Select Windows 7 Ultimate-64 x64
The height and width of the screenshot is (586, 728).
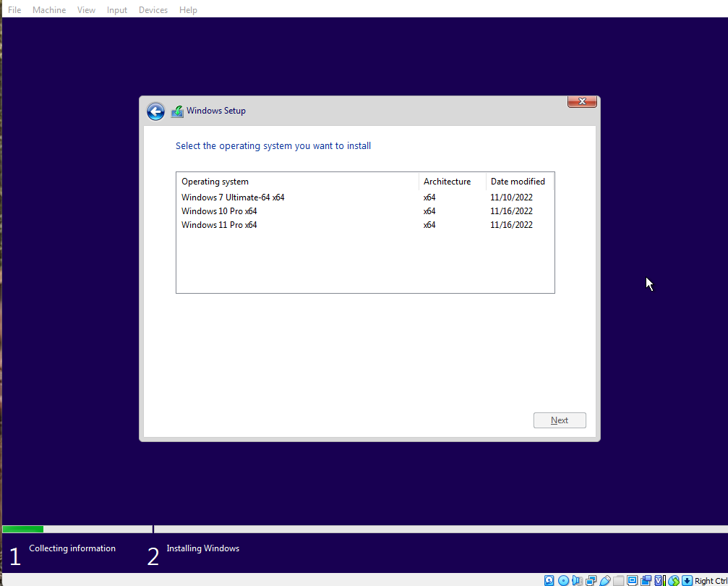click(365, 198)
